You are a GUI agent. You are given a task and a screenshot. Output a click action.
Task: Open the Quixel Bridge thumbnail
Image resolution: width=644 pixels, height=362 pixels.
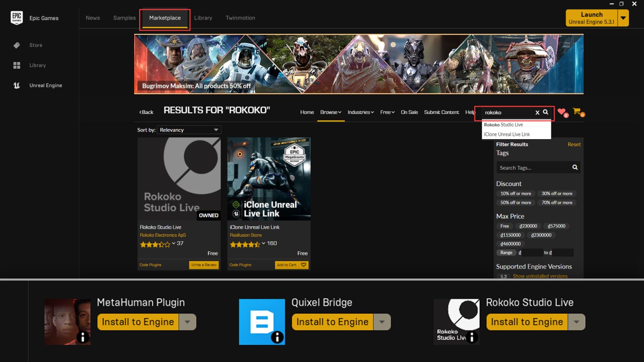point(262,322)
